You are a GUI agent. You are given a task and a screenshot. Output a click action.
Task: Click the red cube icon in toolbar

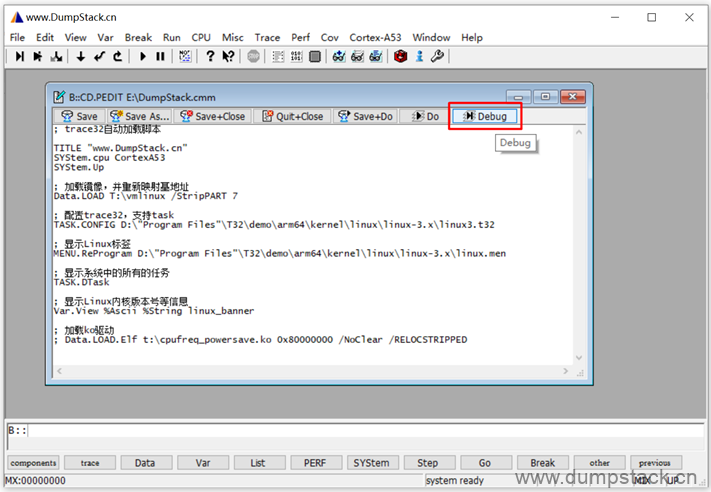(400, 57)
